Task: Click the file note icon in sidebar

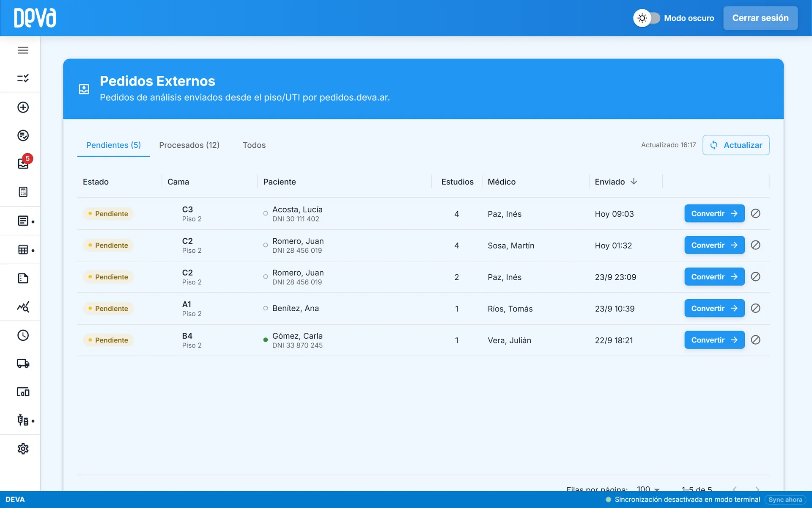Action: coord(23,278)
